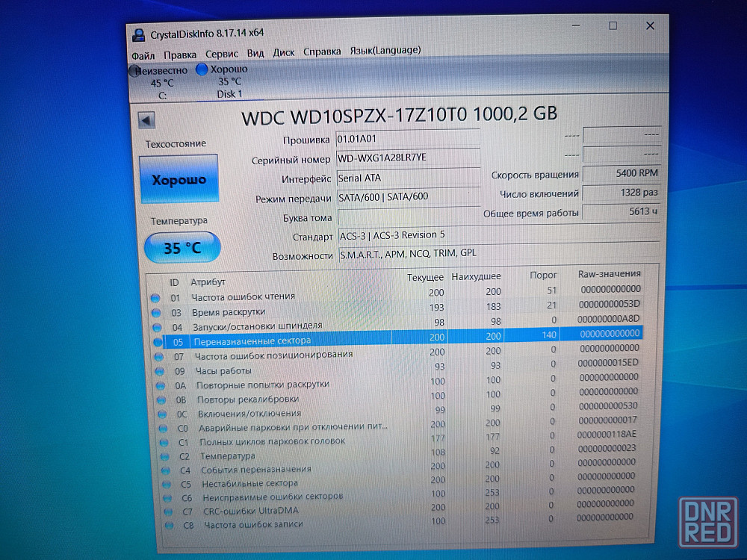This screenshot has height=560, width=747.
Task: Select the Частота ошибок чтения row
Action: point(397,293)
